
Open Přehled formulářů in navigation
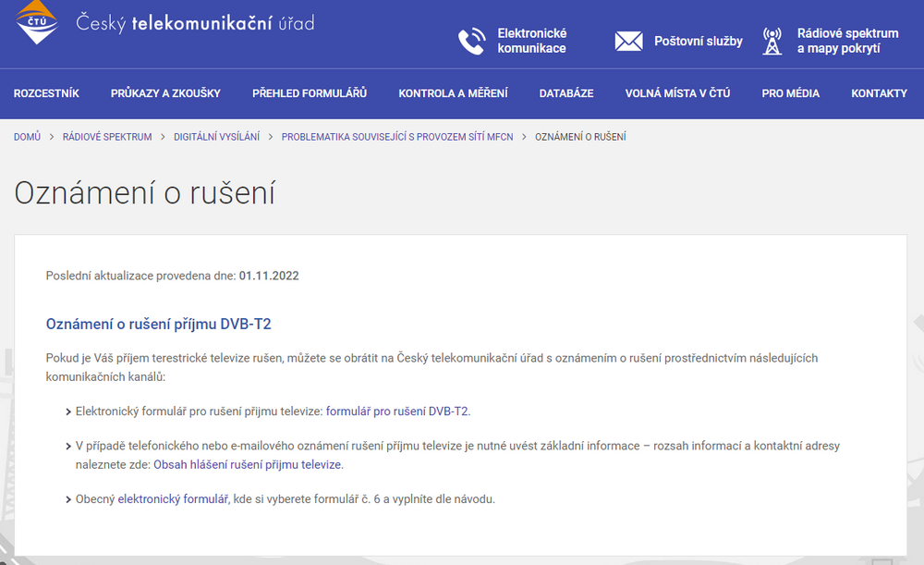[x=310, y=93]
